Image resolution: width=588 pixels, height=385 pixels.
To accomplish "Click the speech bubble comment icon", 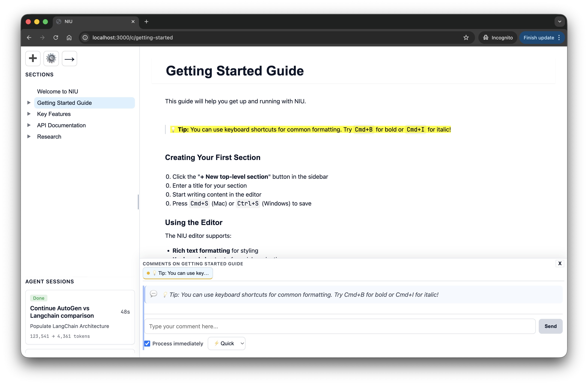I will pyautogui.click(x=154, y=294).
